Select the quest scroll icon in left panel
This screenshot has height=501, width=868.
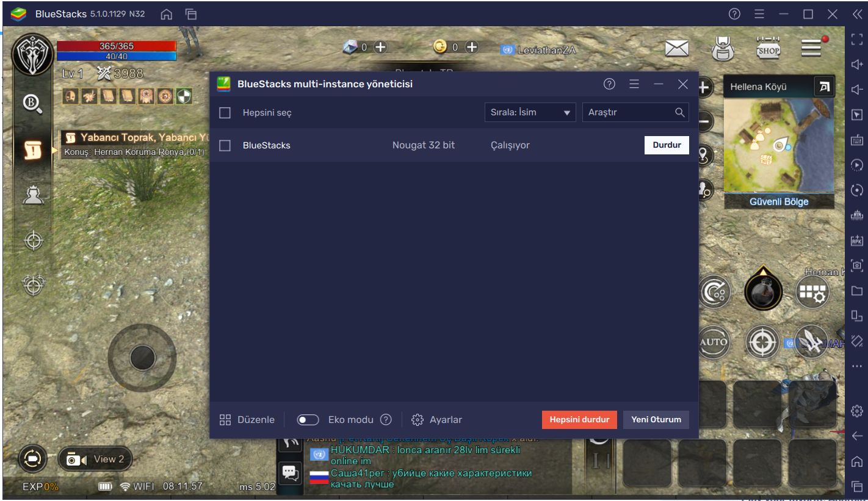tap(32, 149)
